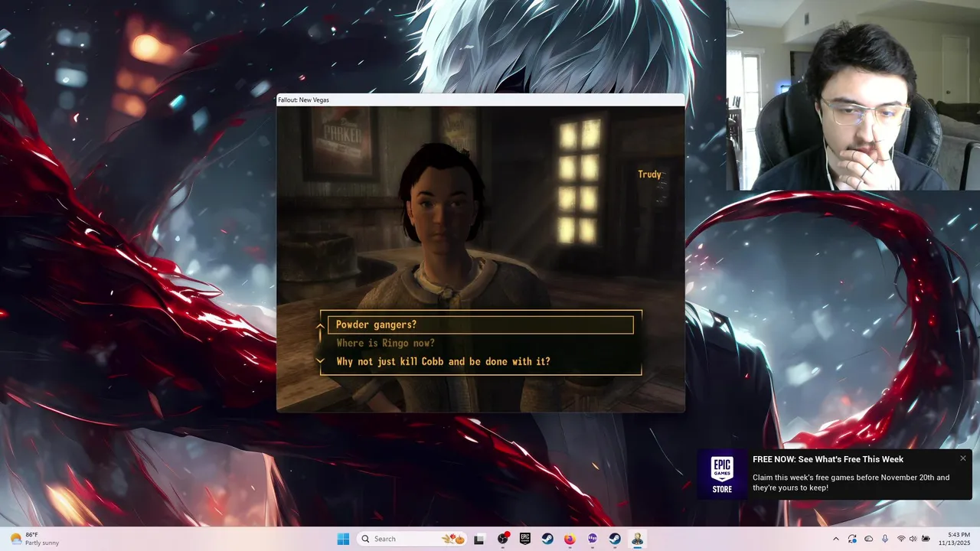Open the "FREE NOW" Epic notification headline
This screenshot has height=551, width=980.
828,459
